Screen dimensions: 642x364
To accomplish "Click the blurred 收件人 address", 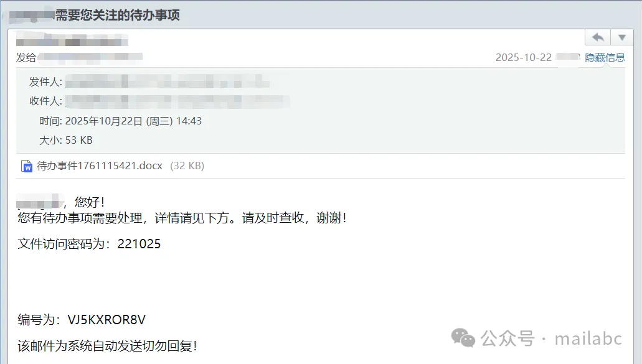I will (177, 101).
